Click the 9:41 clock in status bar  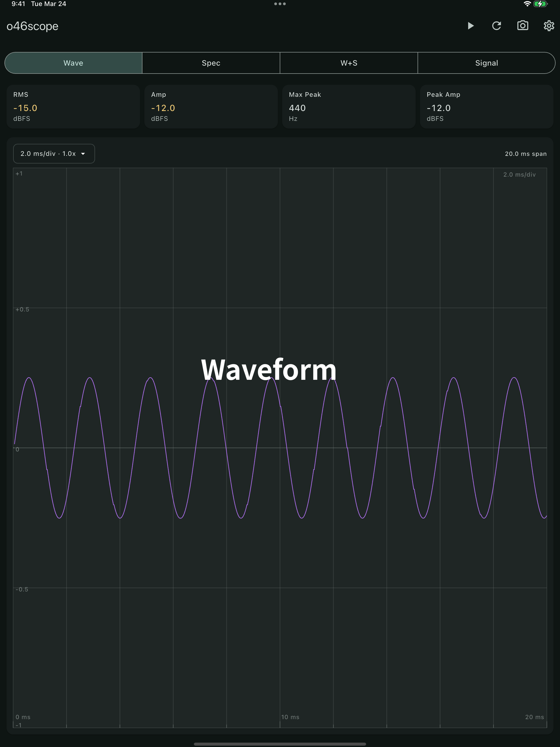[x=18, y=4]
